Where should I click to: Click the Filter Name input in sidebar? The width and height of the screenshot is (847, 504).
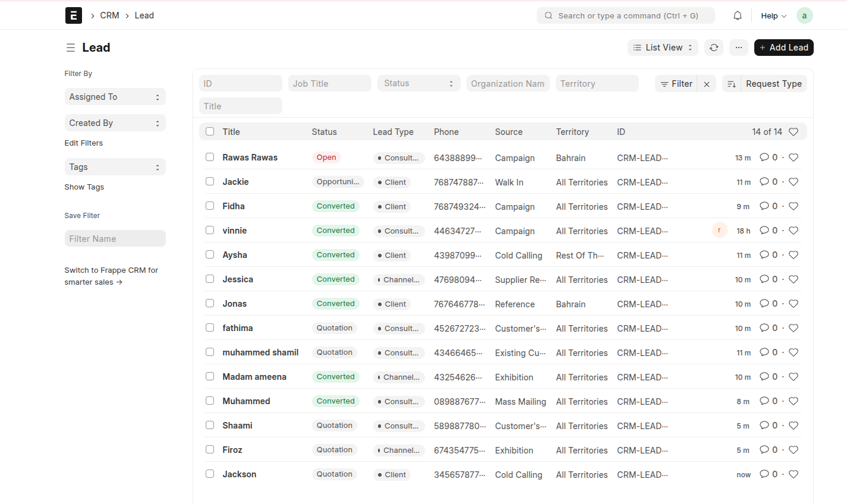(x=115, y=238)
